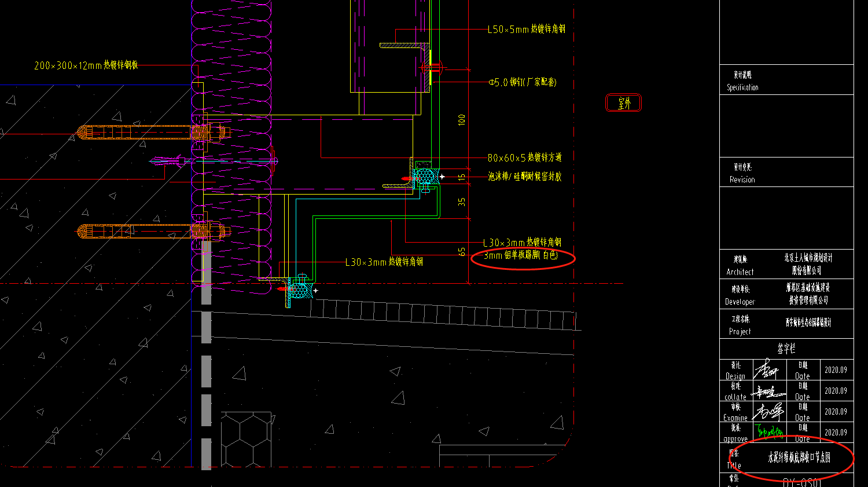The width and height of the screenshot is (868, 487).
Task: Click the project name text beside 'Project'
Action: click(x=808, y=323)
